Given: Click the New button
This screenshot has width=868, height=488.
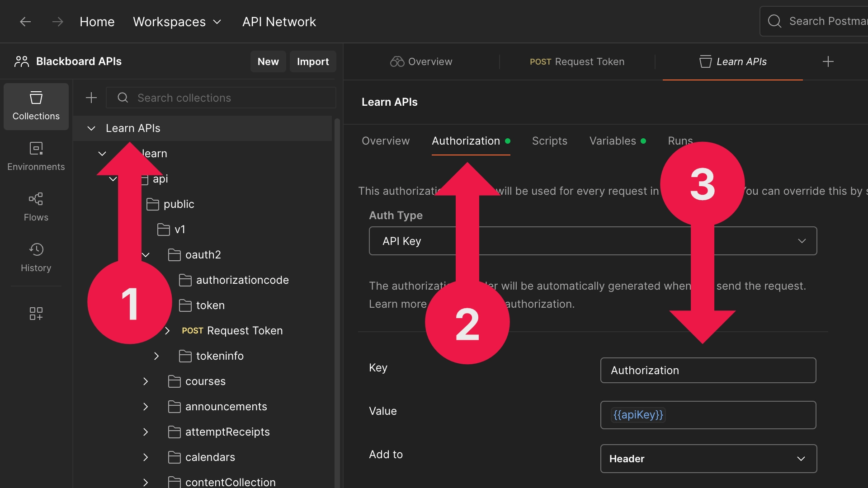Looking at the screenshot, I should [x=268, y=61].
